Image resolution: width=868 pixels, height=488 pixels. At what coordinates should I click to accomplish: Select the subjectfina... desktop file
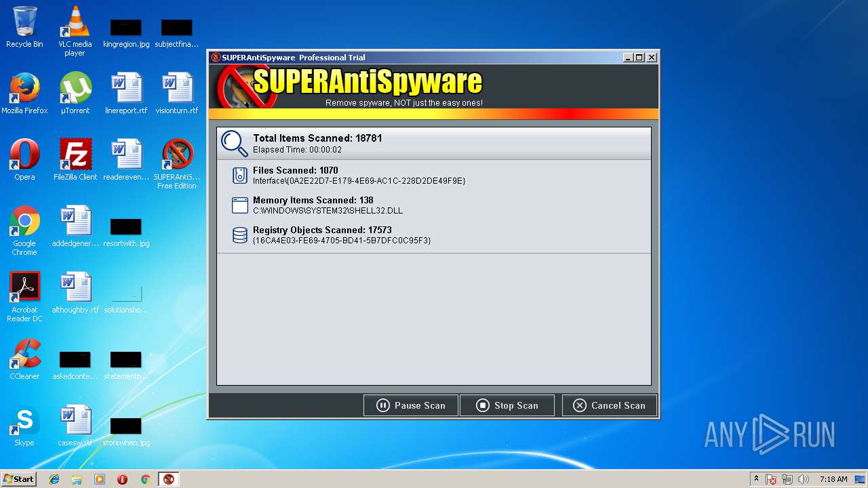(x=177, y=33)
